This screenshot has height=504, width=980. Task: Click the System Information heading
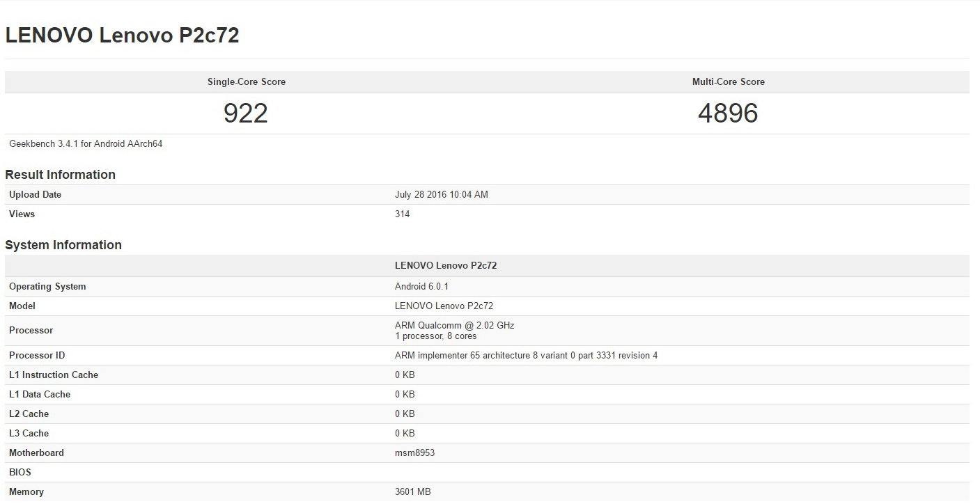click(x=63, y=245)
